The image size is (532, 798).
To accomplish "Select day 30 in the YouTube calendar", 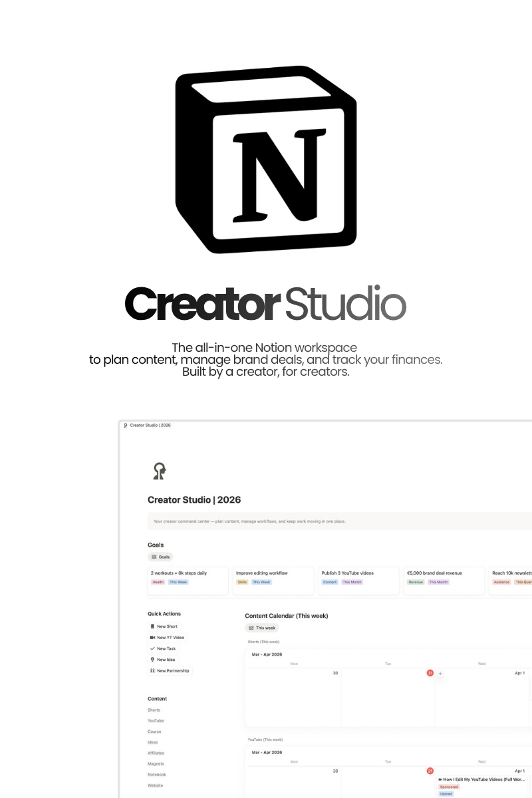I will pyautogui.click(x=335, y=771).
